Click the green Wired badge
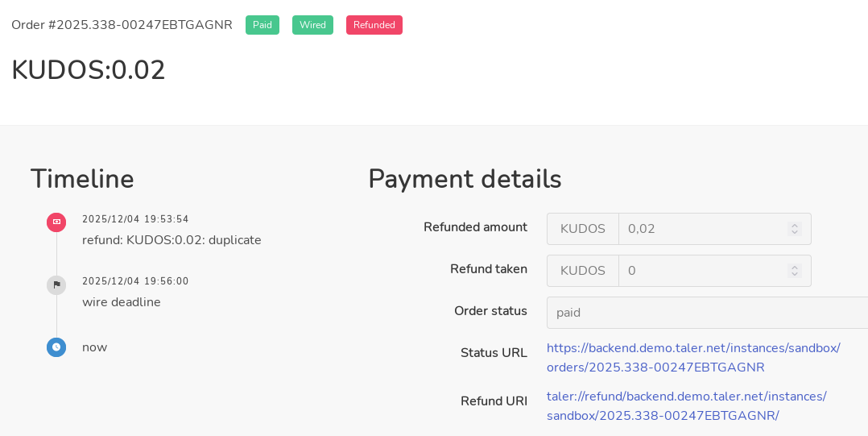This screenshot has height=436, width=868. [x=312, y=25]
